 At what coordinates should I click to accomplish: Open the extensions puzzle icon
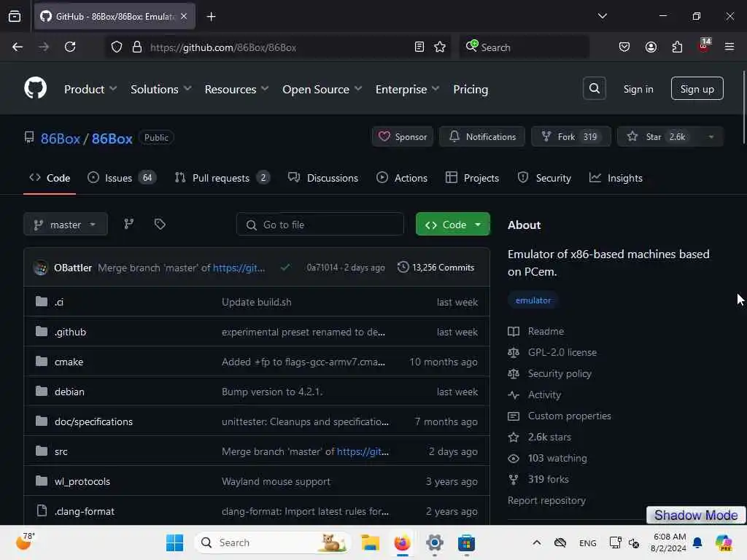[677, 47]
